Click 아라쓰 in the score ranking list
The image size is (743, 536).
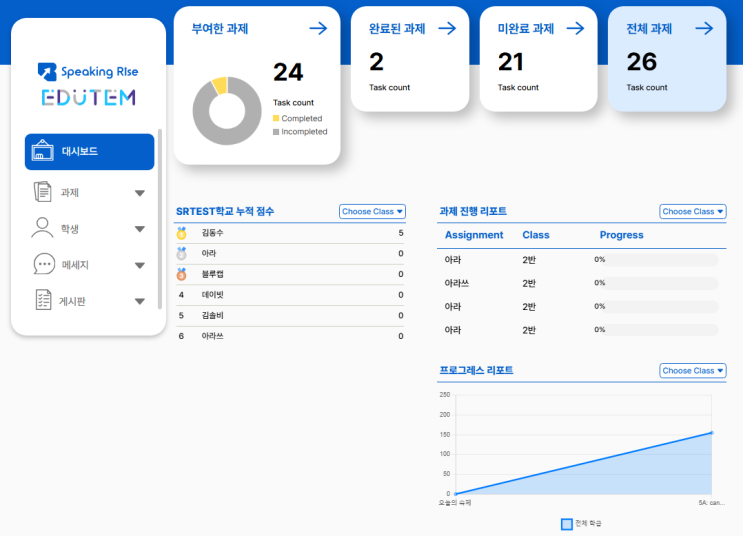[x=212, y=336]
